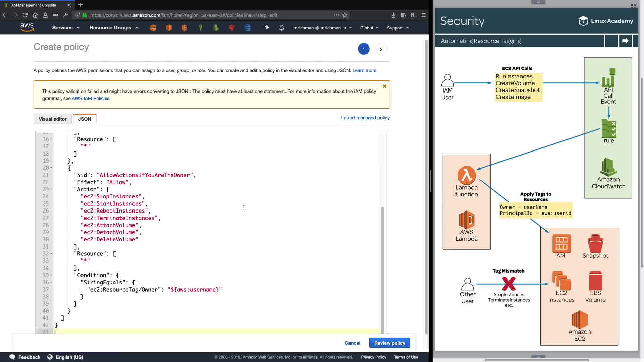Click the browser home icon
This screenshot has width=644, height=362.
[35, 15]
